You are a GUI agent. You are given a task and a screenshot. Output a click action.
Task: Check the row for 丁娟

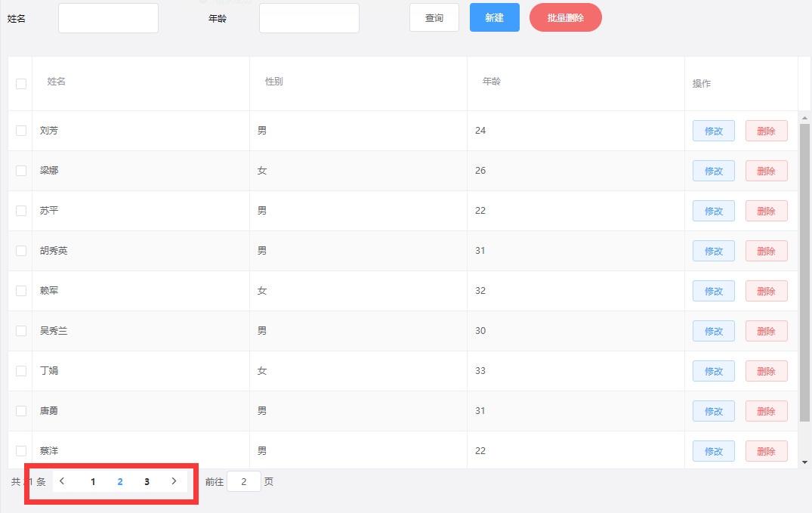click(21, 370)
